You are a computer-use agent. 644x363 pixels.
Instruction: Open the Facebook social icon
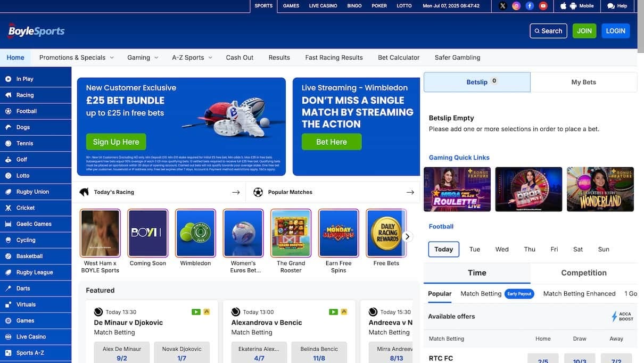tap(530, 6)
